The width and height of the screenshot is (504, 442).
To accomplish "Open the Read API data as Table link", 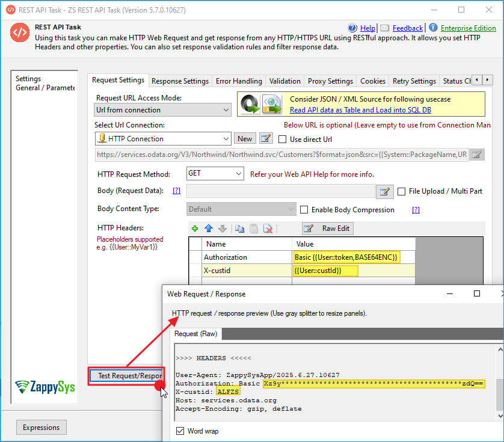I will click(360, 110).
